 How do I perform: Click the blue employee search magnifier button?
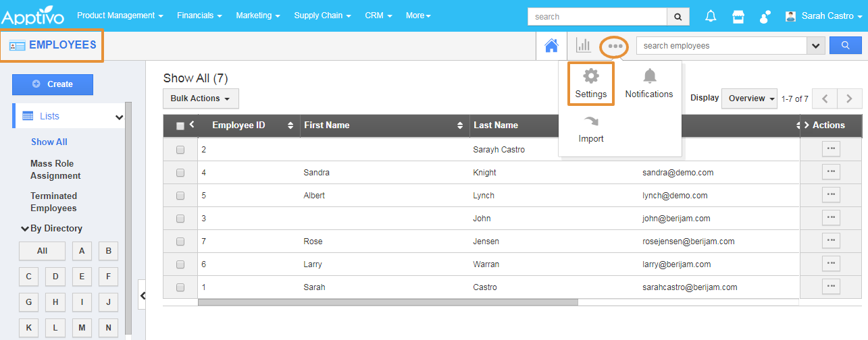tap(845, 46)
